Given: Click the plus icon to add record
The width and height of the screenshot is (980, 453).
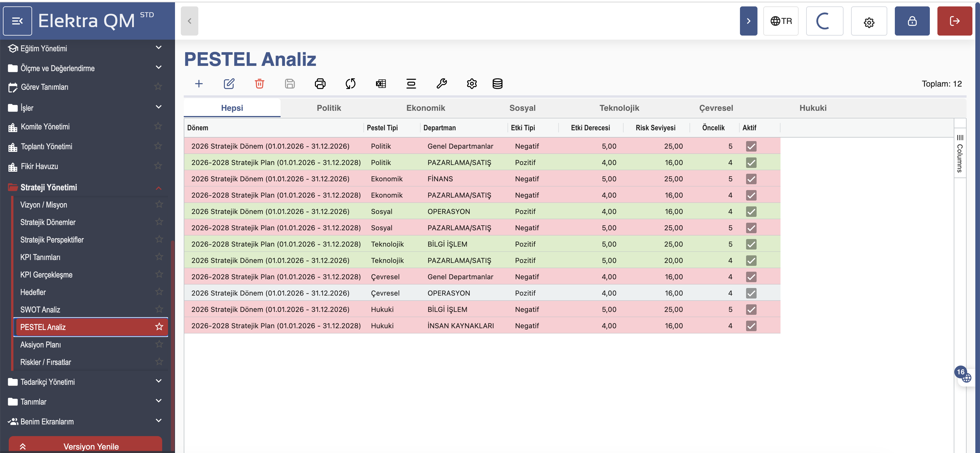Looking at the screenshot, I should click(199, 84).
